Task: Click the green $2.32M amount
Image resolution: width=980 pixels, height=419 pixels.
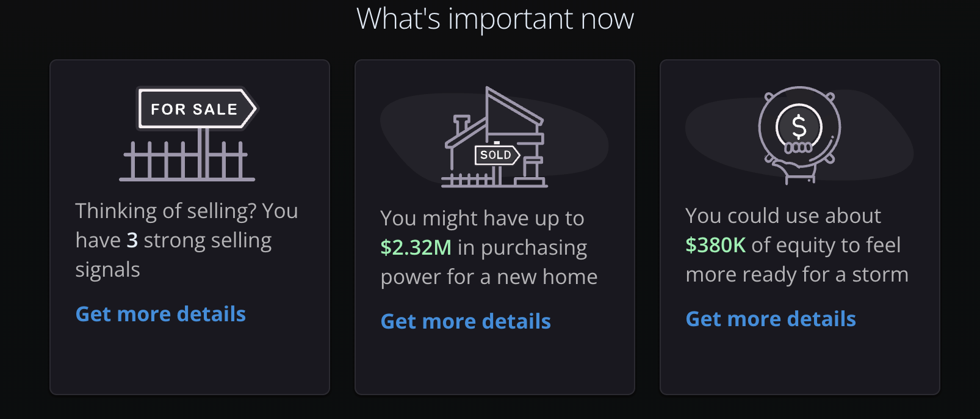Action: click(x=416, y=247)
